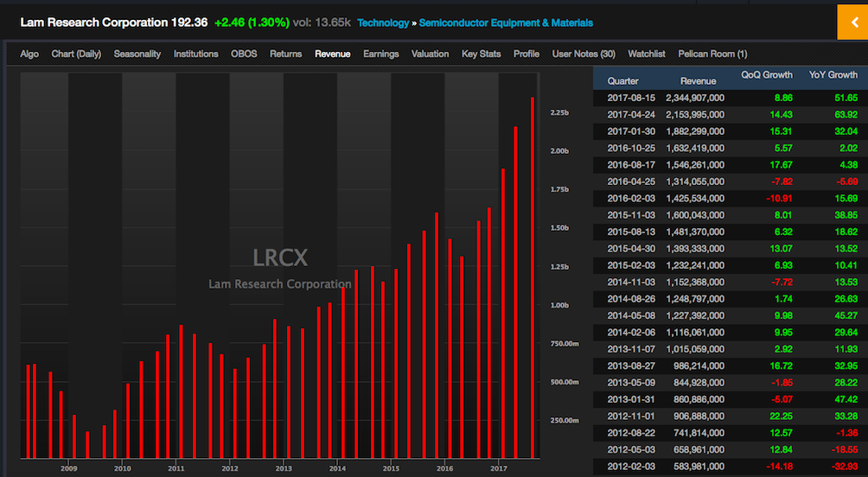Select the 2015-02-03 quarter cell
The height and width of the screenshot is (477, 868).
point(631,265)
